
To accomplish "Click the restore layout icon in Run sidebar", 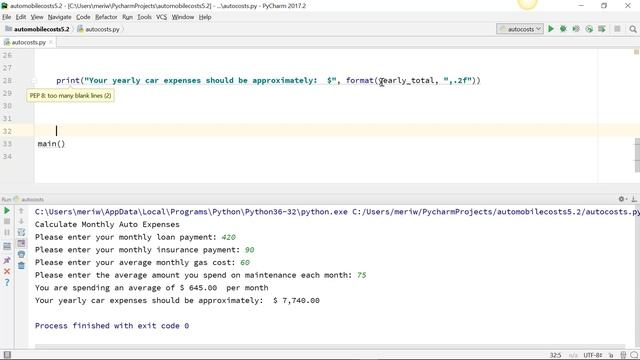I will (7, 246).
